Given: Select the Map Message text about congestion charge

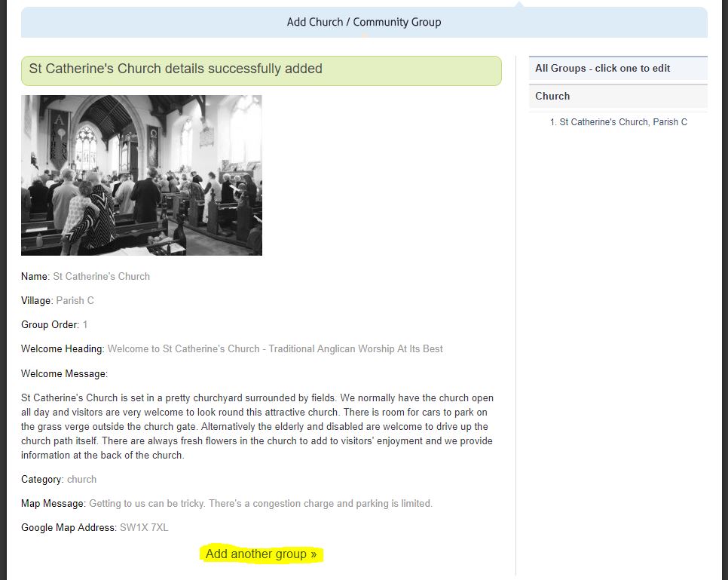Looking at the screenshot, I should tap(260, 503).
